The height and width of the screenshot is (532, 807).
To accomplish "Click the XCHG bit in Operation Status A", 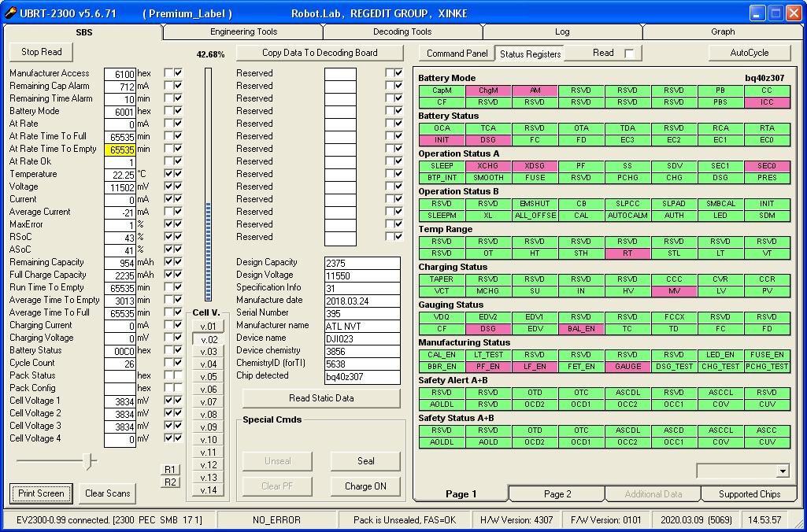I will [488, 166].
